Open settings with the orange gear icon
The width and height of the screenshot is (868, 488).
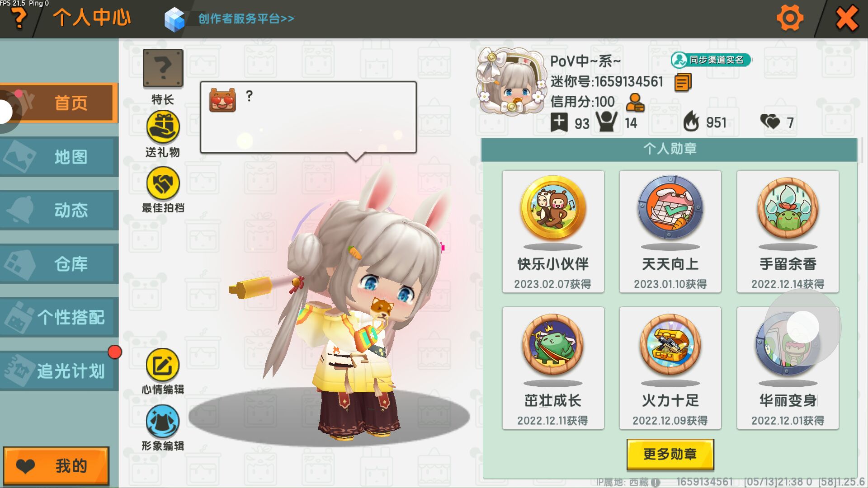click(790, 19)
